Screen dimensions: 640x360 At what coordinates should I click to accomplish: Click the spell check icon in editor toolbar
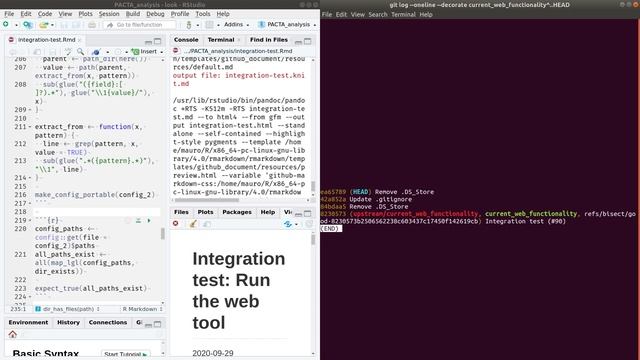coord(68,52)
